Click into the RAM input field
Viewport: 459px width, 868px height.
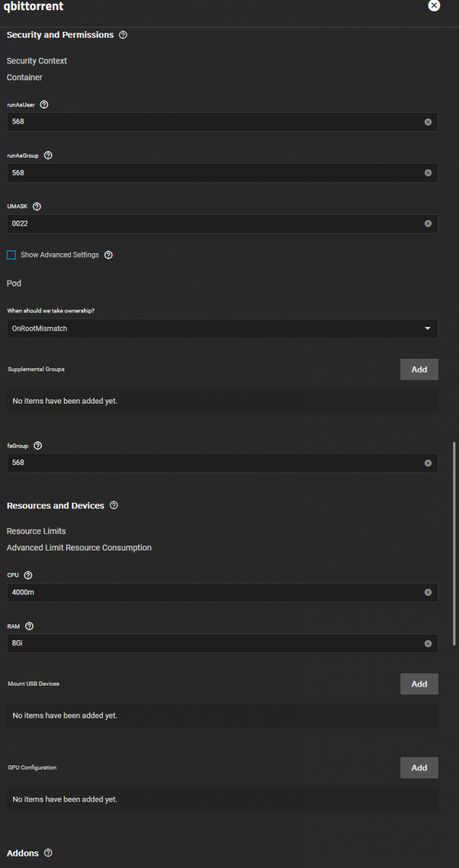(x=214, y=643)
